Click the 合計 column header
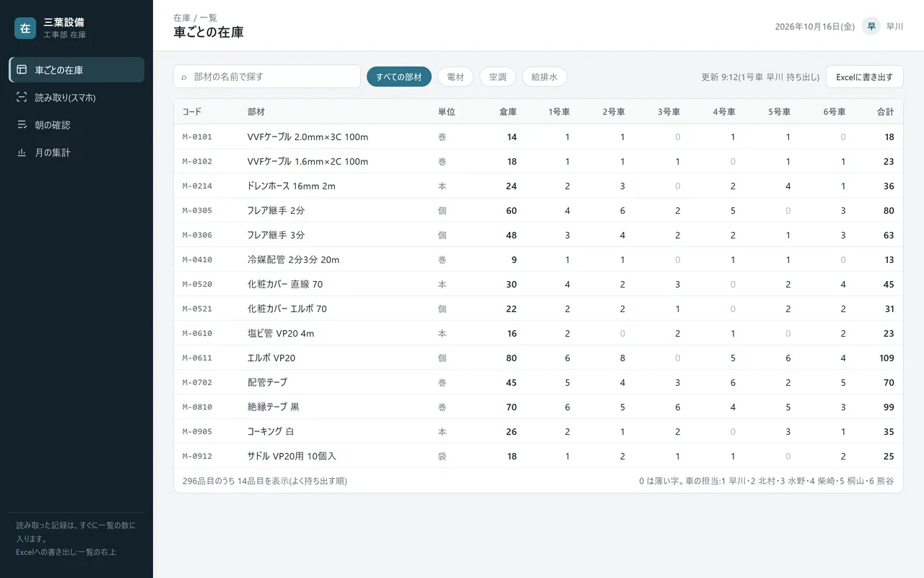Screen dimensions: 924x578 coord(885,112)
